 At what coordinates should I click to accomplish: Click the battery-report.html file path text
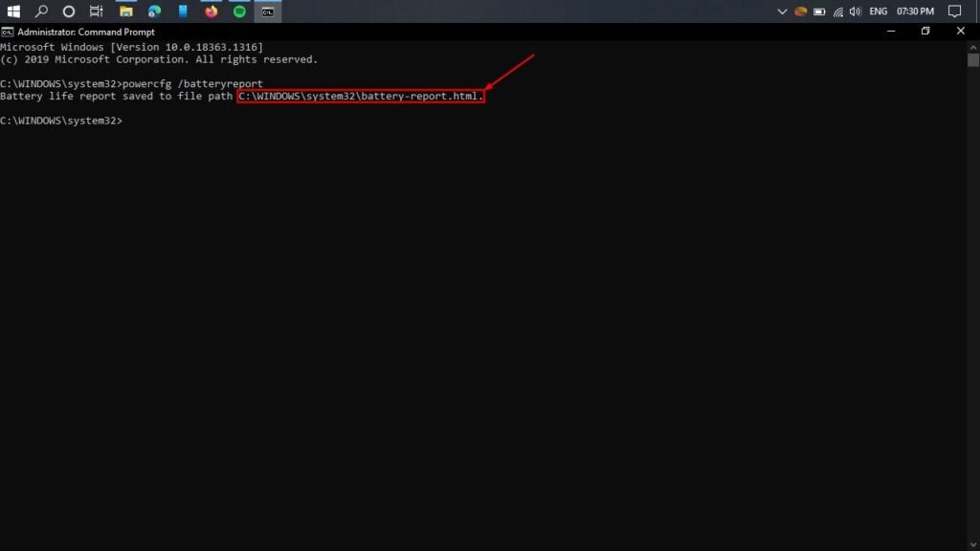point(361,97)
